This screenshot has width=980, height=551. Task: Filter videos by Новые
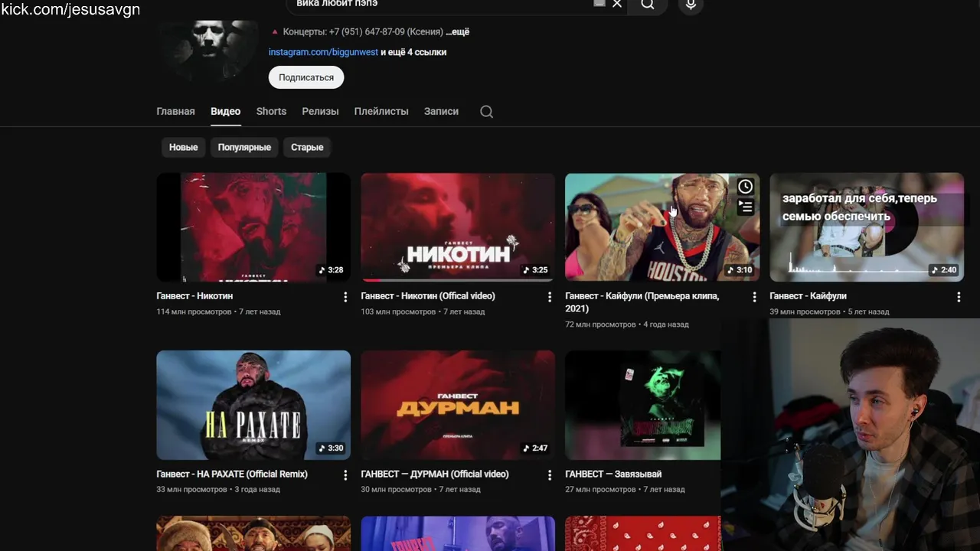[x=183, y=147]
